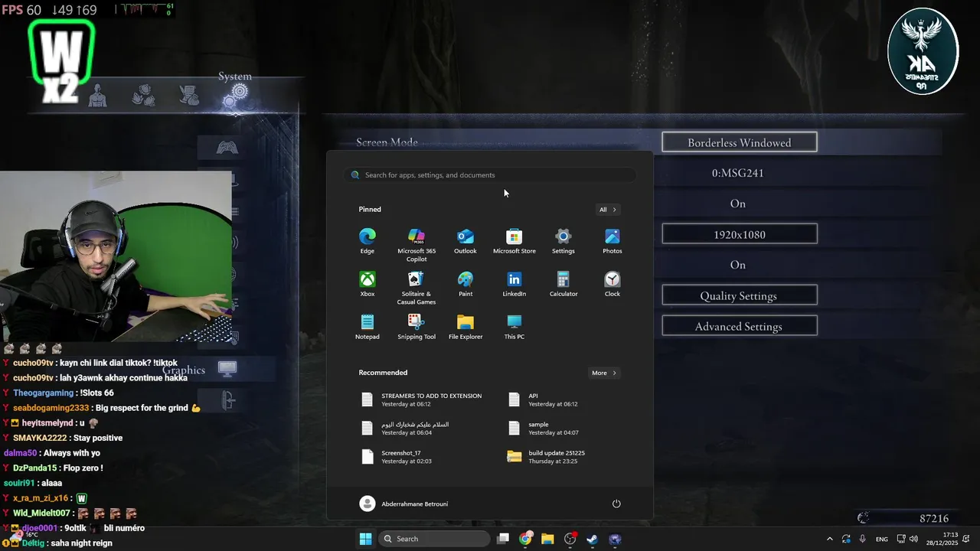
Task: Click the exit door icon in game sidebar
Action: 227,399
